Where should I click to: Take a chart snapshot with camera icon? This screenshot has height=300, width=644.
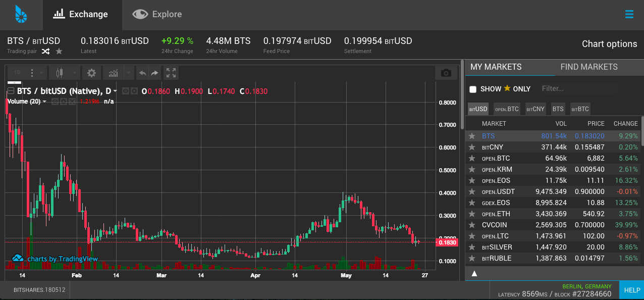point(446,73)
